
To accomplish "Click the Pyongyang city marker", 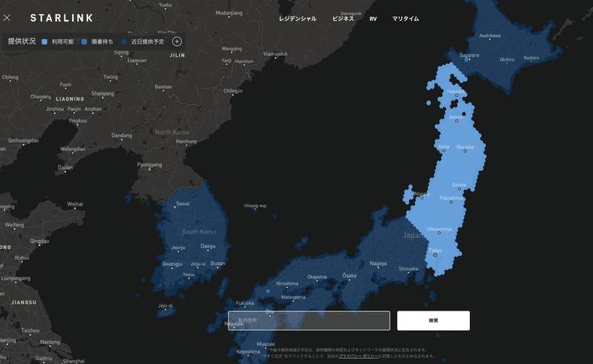I will [150, 169].
